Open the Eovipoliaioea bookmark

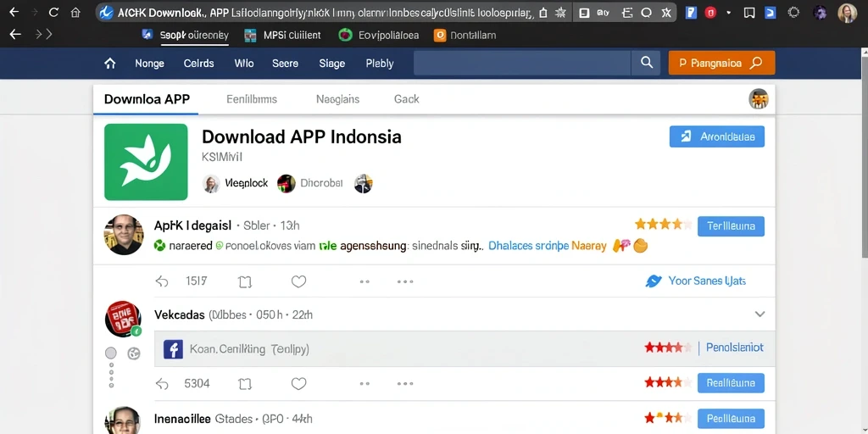[379, 36]
